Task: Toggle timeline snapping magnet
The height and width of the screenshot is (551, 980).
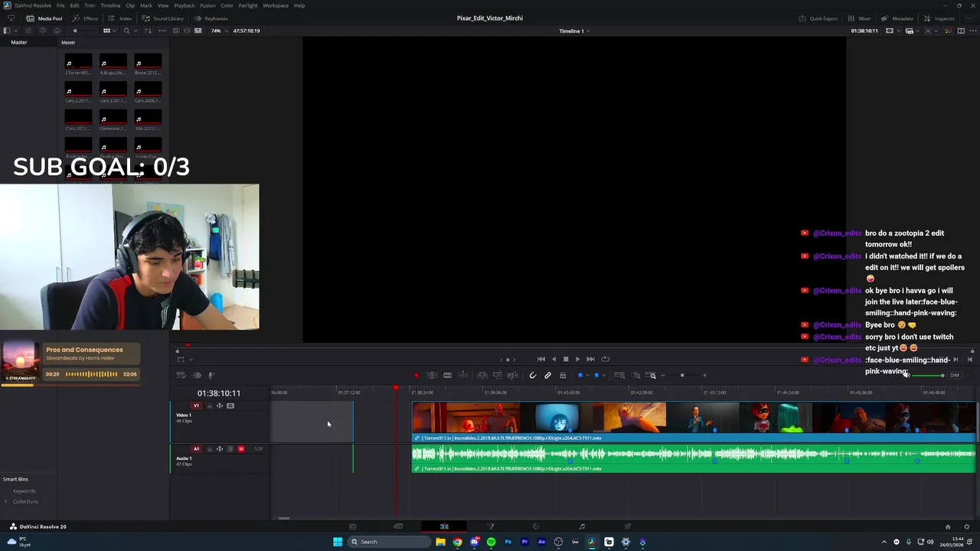Action: click(533, 375)
